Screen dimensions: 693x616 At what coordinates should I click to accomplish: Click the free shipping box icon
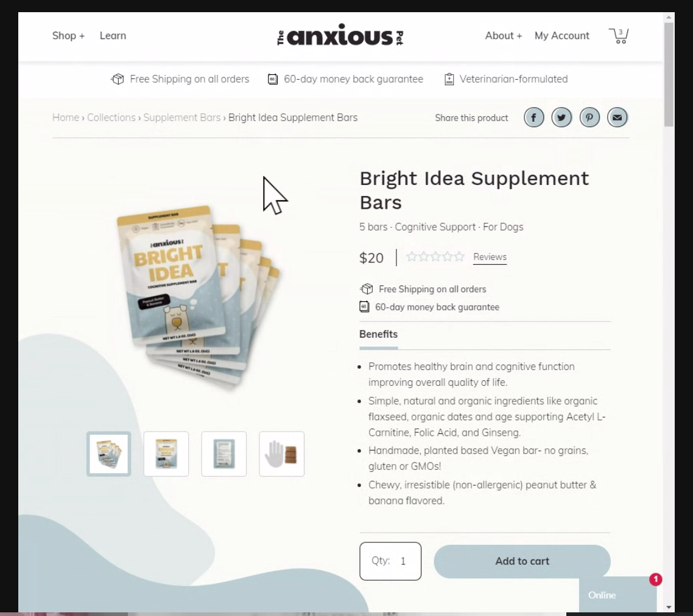point(117,79)
